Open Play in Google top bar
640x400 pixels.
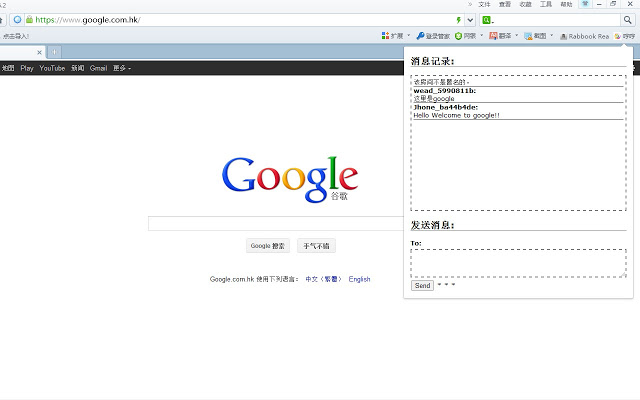(27, 68)
